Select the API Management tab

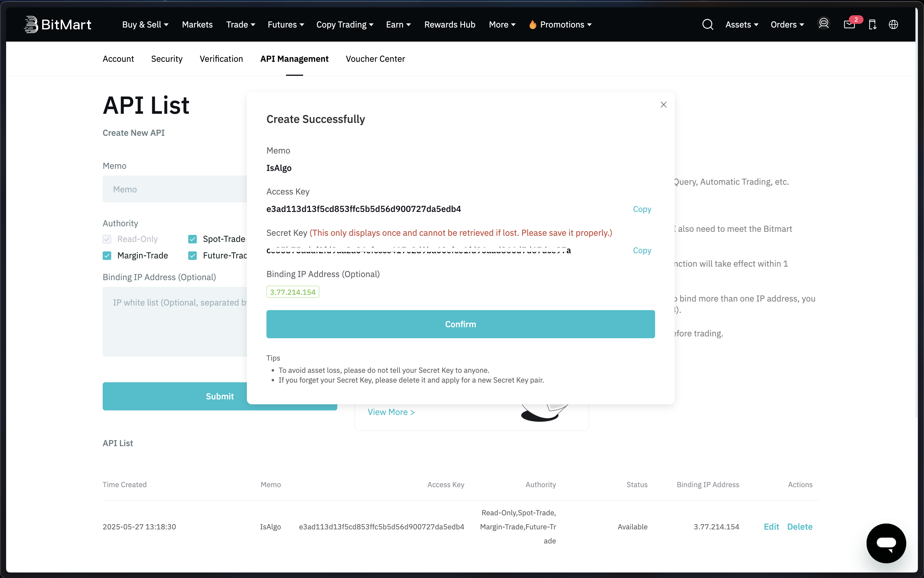click(294, 59)
